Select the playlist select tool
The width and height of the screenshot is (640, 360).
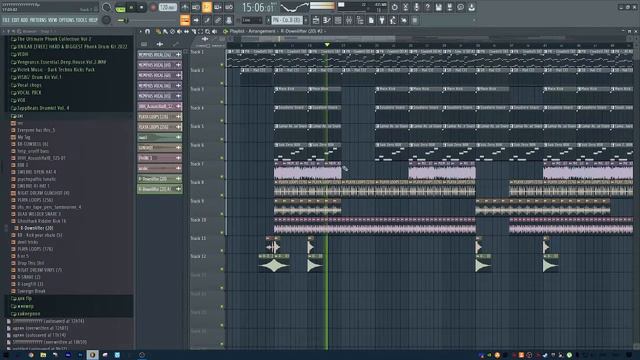tap(200, 31)
